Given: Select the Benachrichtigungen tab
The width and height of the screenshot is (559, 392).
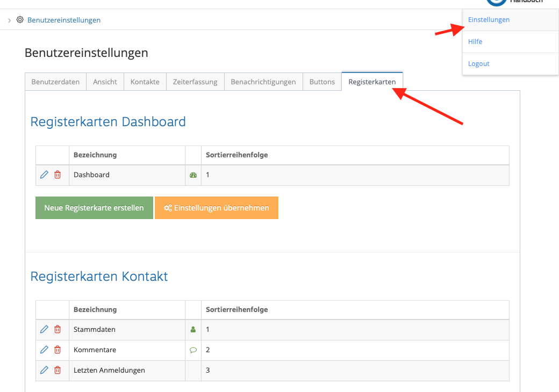Looking at the screenshot, I should point(263,81).
